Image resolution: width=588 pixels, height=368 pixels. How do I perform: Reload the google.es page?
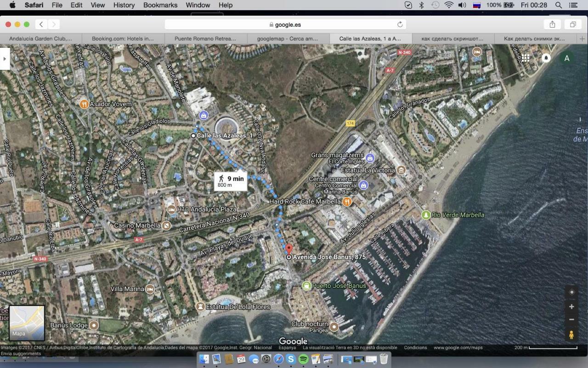(x=400, y=24)
